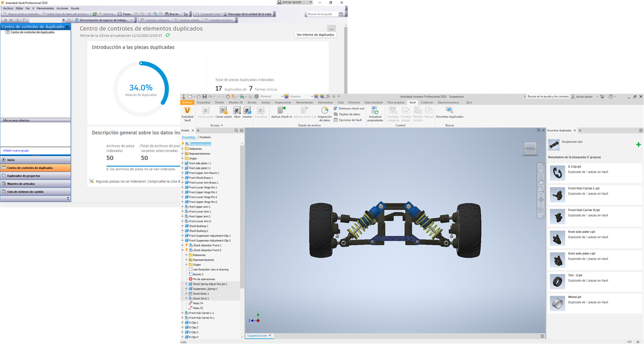
Task: Collapse the Vault navigation pane chevron
Action: tap(68, 27)
